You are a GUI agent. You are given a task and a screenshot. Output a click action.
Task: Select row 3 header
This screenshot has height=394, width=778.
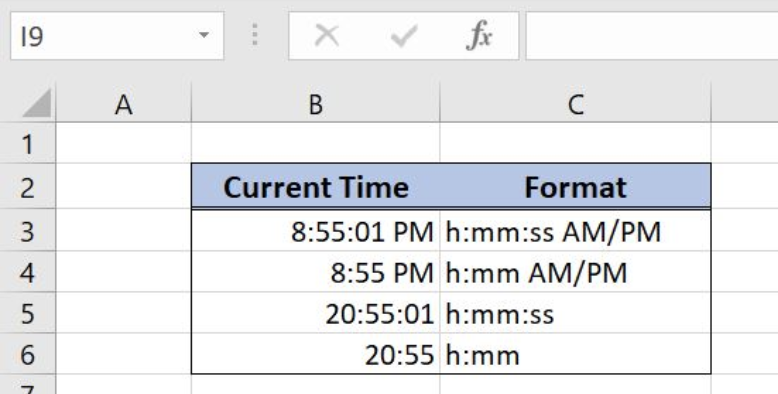[x=28, y=231]
